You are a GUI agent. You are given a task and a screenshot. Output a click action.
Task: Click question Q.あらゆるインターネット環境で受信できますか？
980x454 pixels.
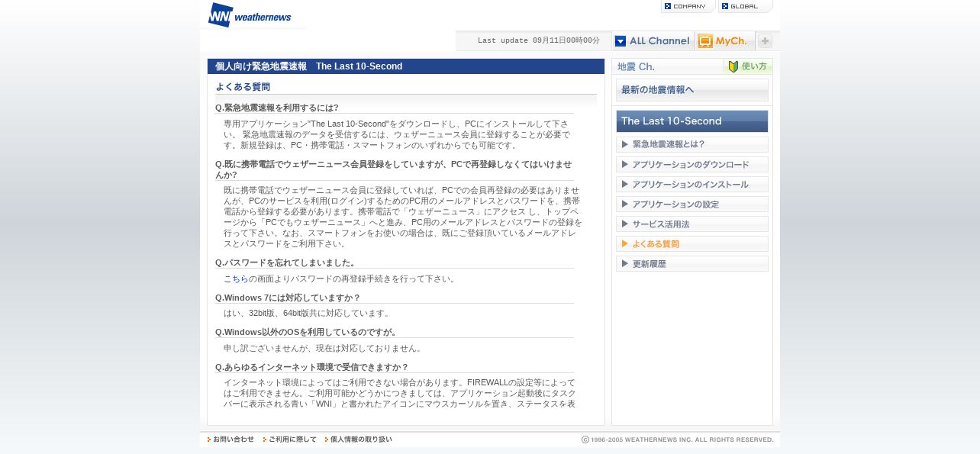(312, 367)
